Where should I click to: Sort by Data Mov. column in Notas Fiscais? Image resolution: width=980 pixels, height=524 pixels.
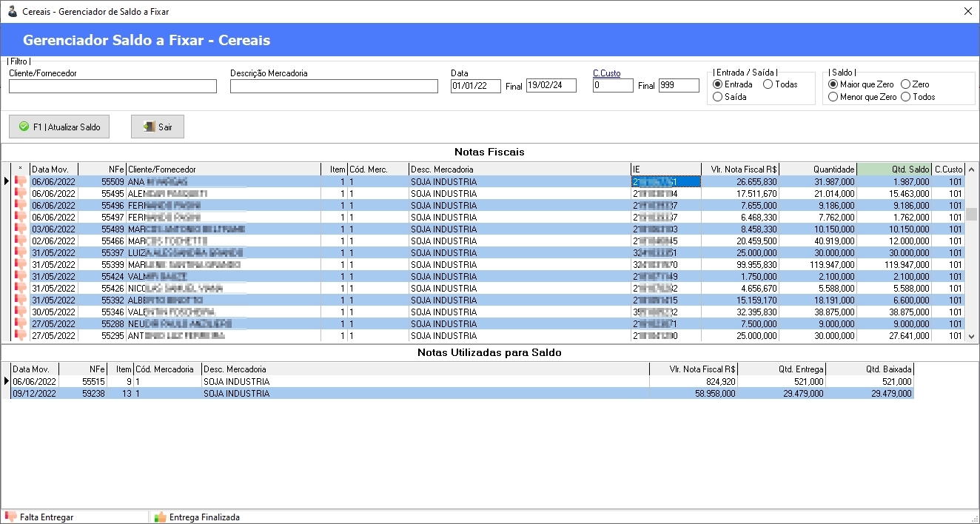(54, 169)
